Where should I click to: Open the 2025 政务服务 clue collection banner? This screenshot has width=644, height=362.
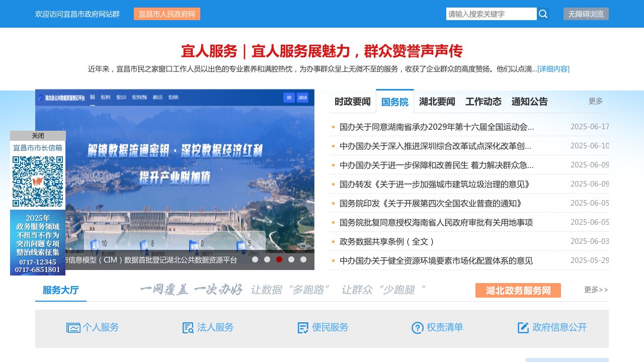click(38, 242)
